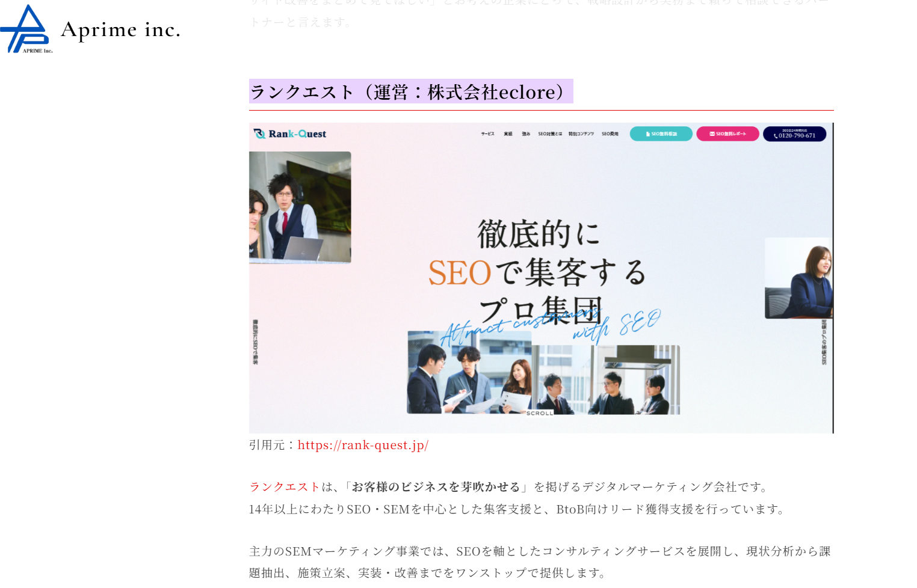Viewport: 917px width, 588px height.
Task: Click the navy 0120-790-671 phone button
Action: pos(795,134)
